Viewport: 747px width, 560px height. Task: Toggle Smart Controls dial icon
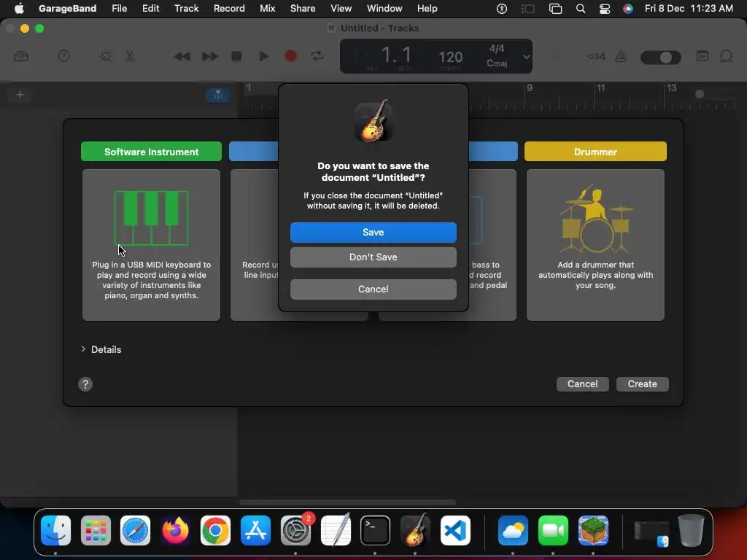point(105,56)
